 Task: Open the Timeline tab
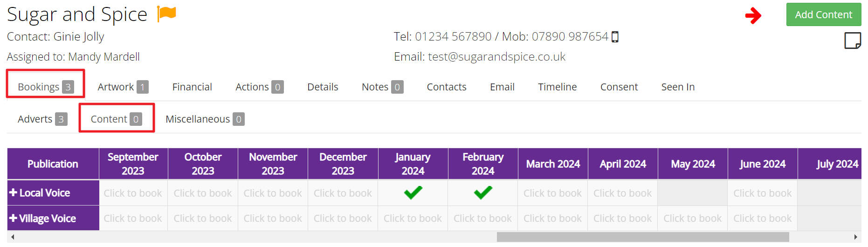click(x=557, y=87)
